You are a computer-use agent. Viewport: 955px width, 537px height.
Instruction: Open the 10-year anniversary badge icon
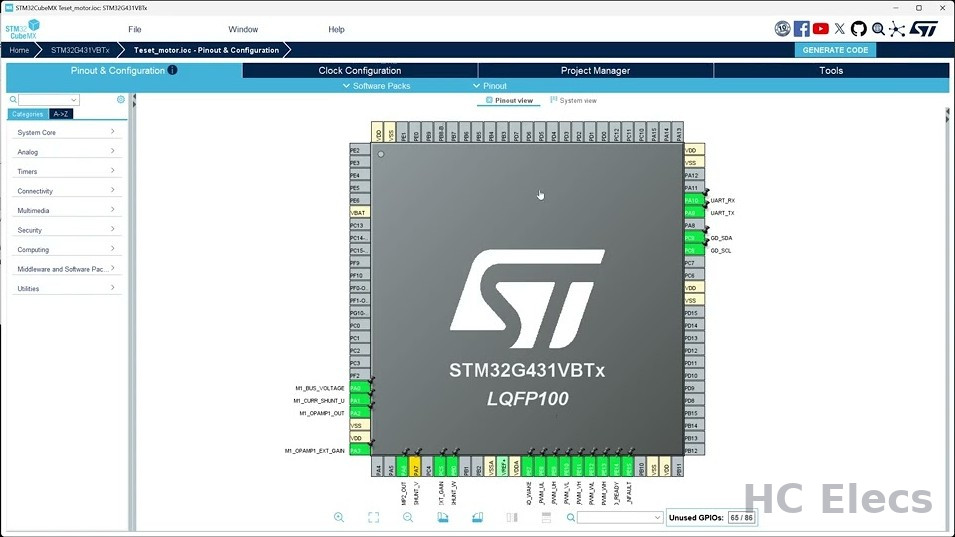(x=783, y=29)
